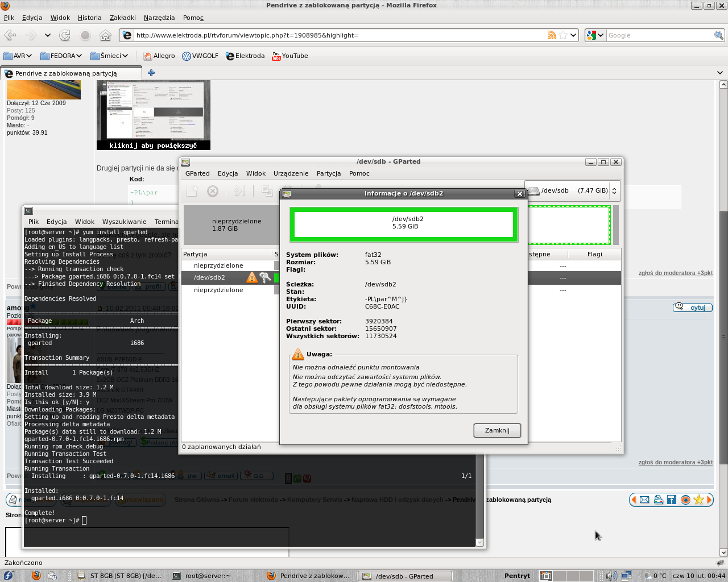Open the Zakładki menu in Firefox

(123, 18)
